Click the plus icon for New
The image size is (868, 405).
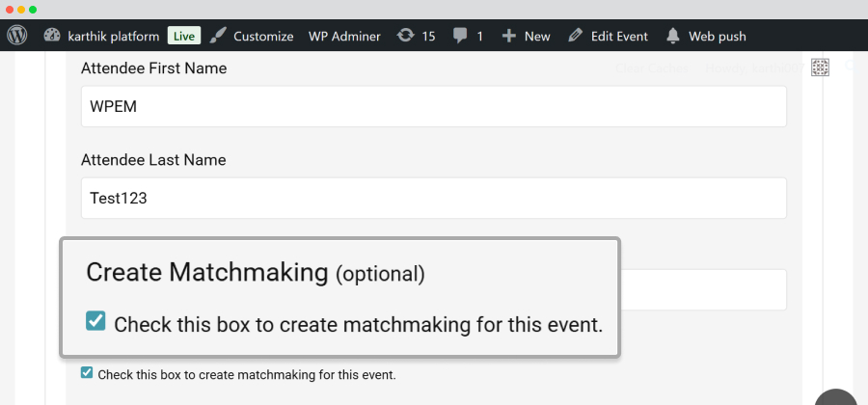[508, 37]
